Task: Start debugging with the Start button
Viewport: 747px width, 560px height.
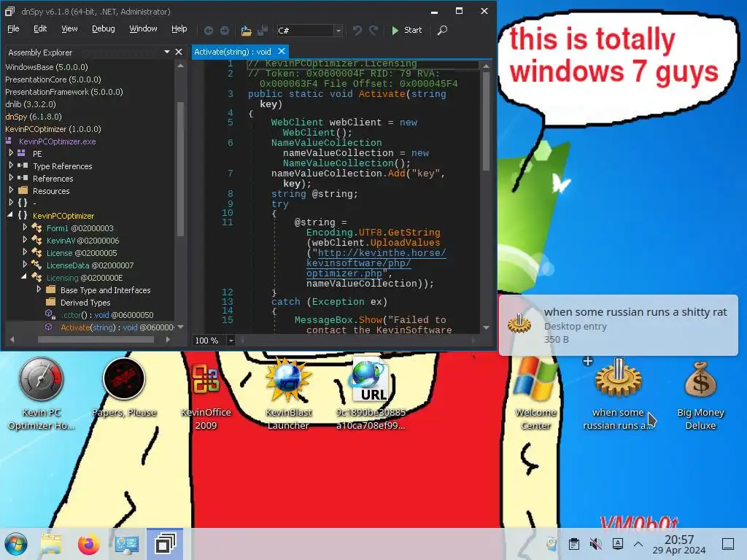Action: click(x=406, y=30)
